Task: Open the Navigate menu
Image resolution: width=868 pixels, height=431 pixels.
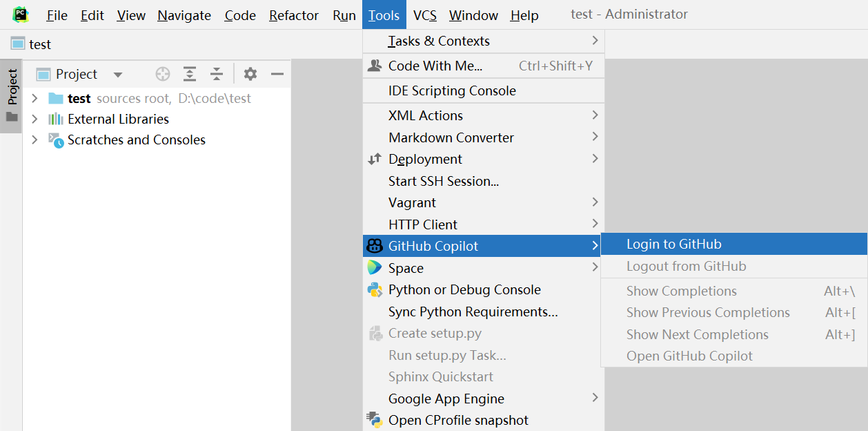Action: click(184, 15)
